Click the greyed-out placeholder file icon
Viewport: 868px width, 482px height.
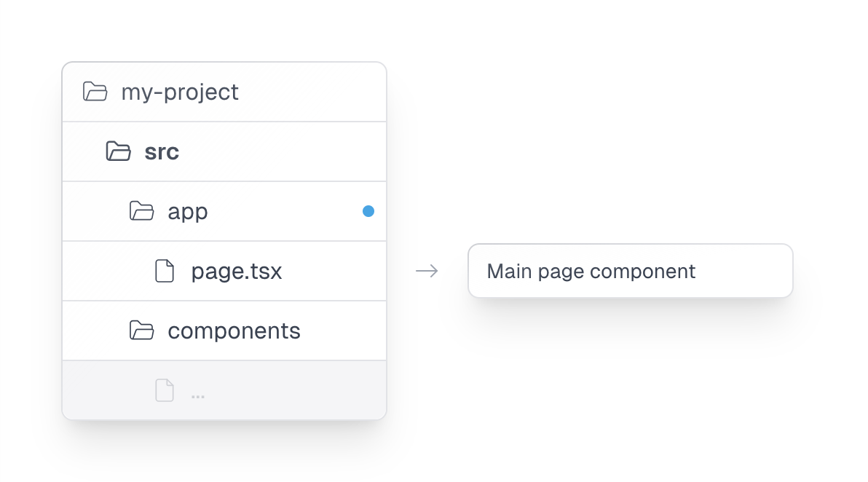(165, 390)
